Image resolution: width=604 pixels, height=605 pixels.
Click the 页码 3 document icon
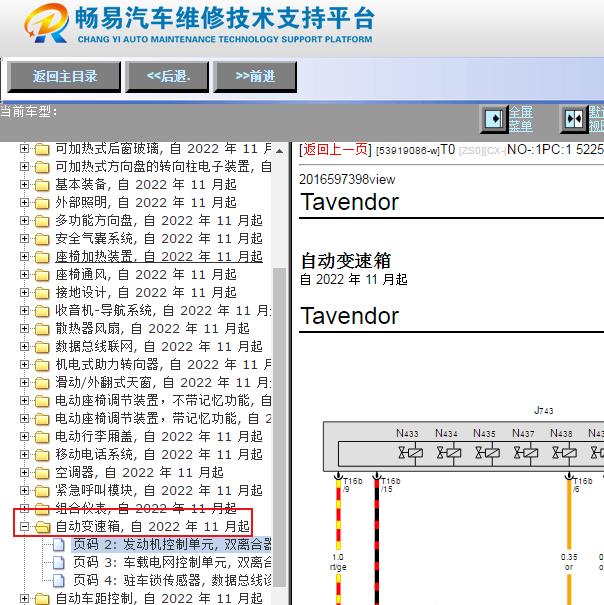59,563
